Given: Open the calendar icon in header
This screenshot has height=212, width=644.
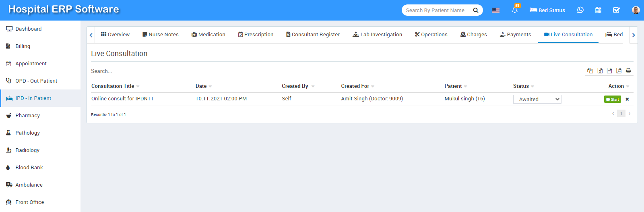Looking at the screenshot, I should click(598, 10).
